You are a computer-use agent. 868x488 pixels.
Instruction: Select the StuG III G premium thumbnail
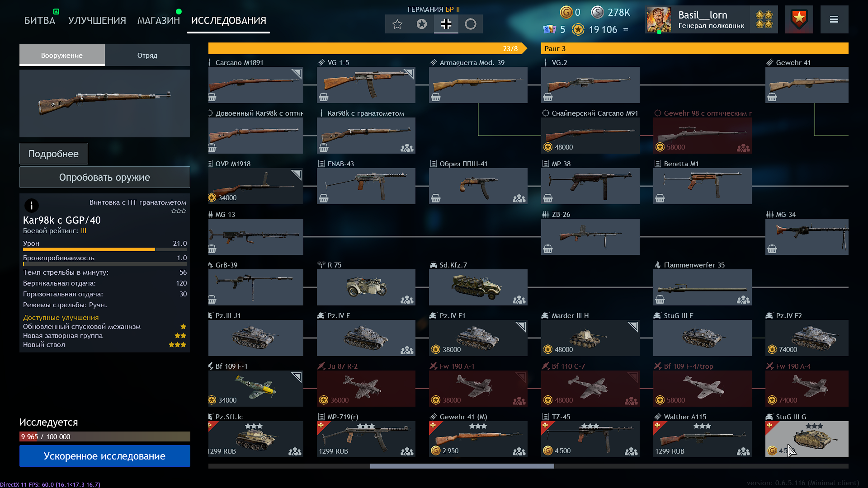pyautogui.click(x=807, y=439)
